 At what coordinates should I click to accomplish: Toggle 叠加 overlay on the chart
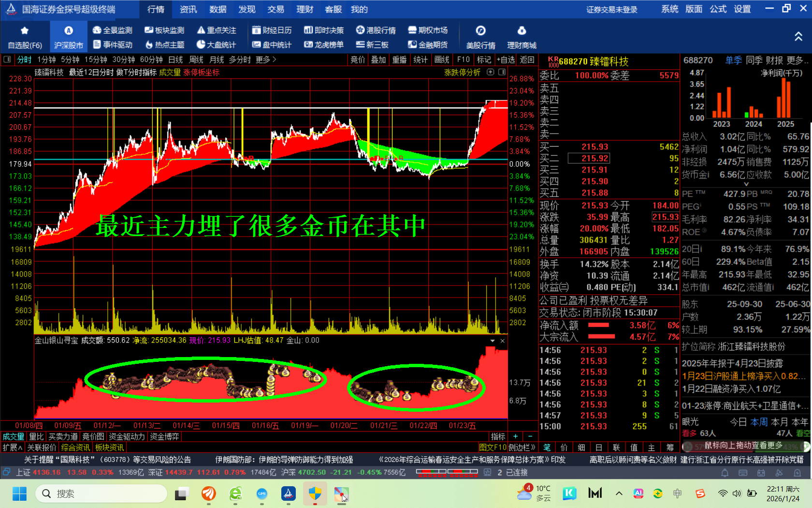378,60
